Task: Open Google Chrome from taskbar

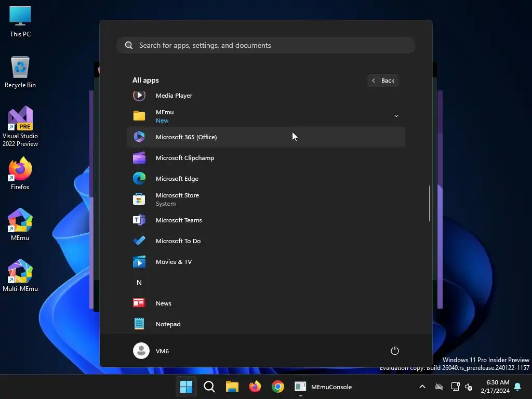Action: coord(277,387)
